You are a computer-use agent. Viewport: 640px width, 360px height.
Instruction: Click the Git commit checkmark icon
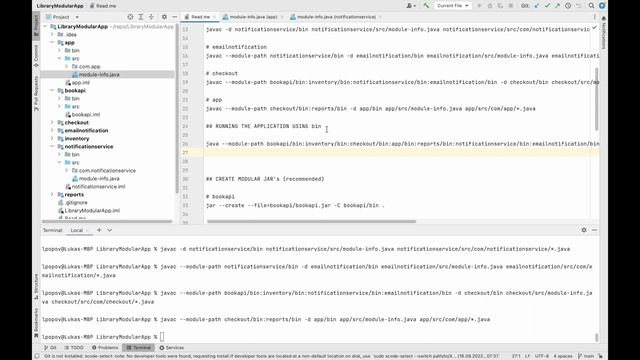coord(547,6)
